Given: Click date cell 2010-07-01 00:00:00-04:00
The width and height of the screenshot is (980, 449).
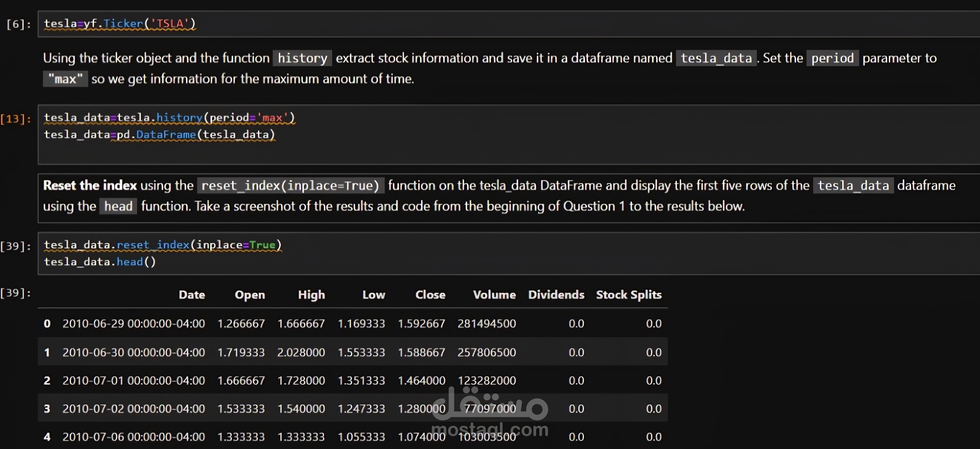Looking at the screenshot, I should 134,380.
